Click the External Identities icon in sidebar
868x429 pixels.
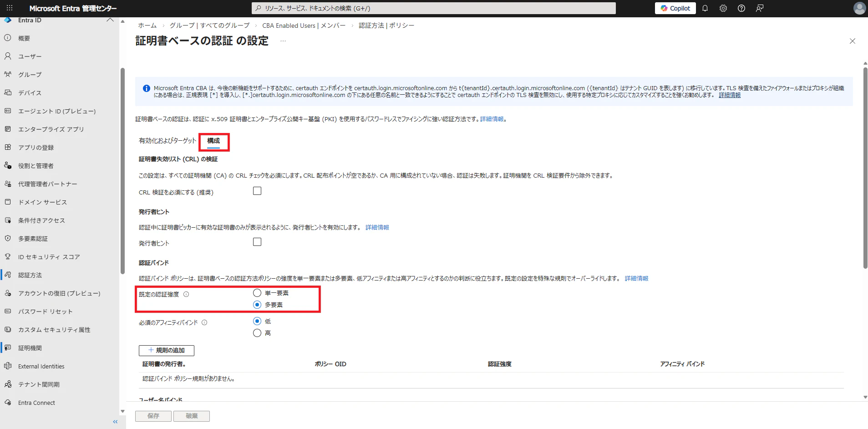(x=8, y=366)
